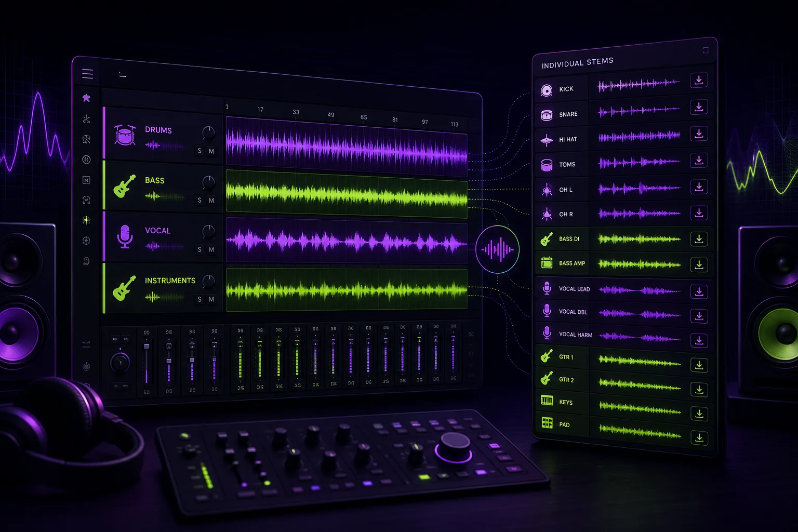The image size is (798, 532).
Task: Click the KEYS keyboard icon
Action: point(547,401)
